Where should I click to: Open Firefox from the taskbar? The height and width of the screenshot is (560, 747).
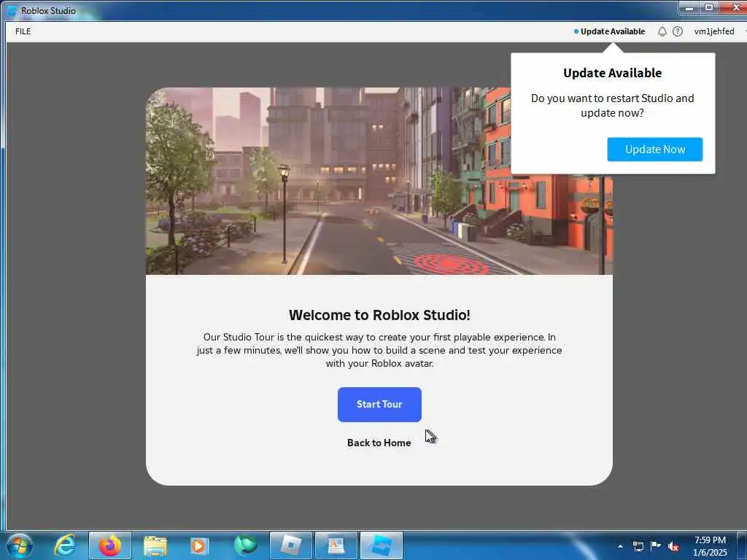point(110,545)
